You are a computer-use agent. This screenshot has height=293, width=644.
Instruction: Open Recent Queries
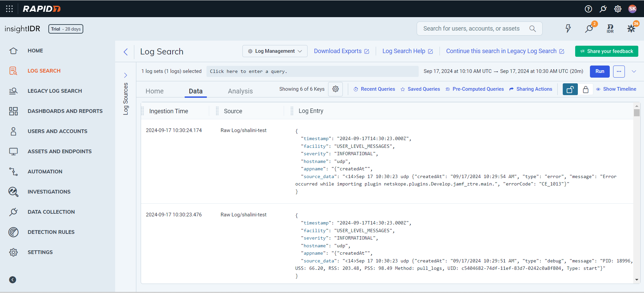click(374, 89)
